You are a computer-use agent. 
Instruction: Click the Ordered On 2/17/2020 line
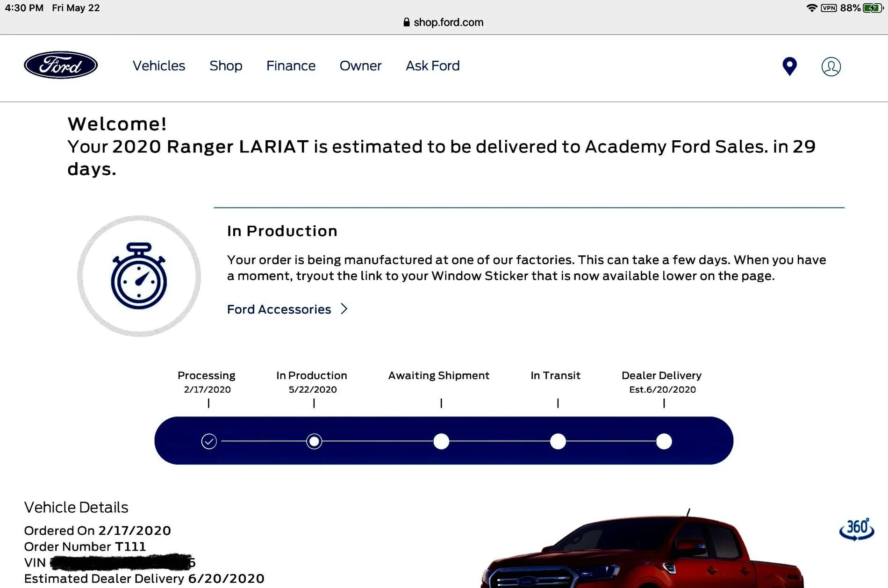click(97, 531)
